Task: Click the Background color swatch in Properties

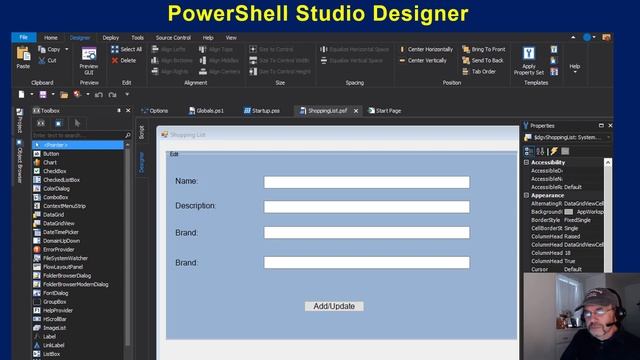Action: (569, 212)
